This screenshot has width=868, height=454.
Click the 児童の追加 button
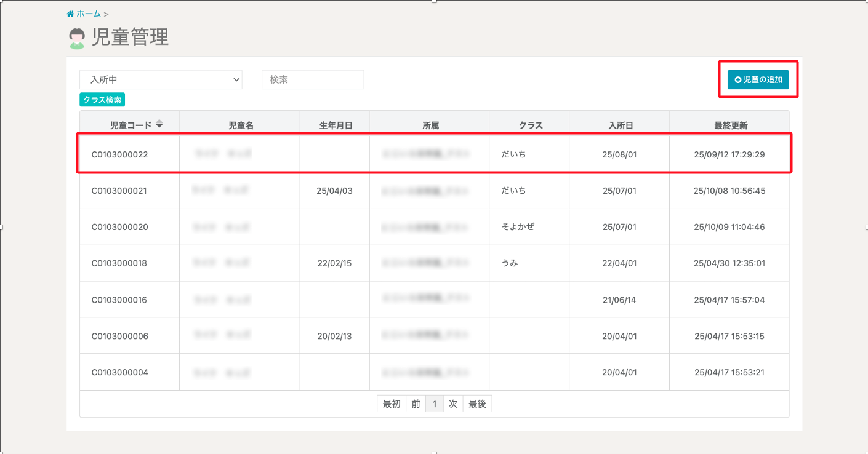pyautogui.click(x=758, y=79)
